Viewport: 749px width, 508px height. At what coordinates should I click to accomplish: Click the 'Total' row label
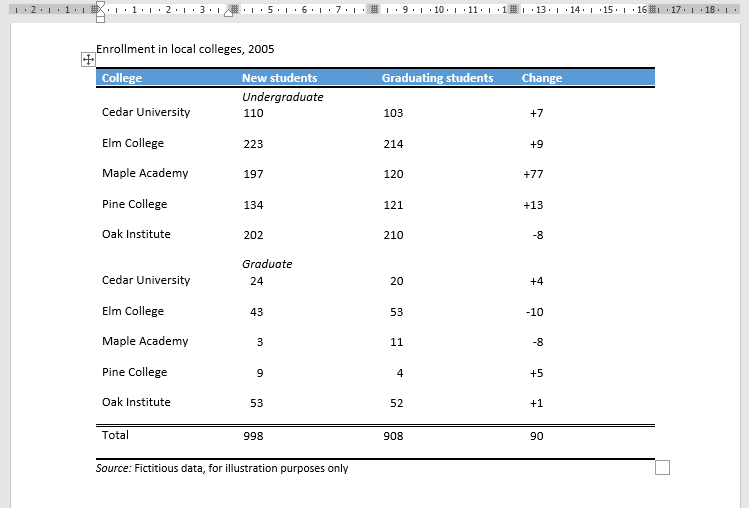[x=115, y=435]
